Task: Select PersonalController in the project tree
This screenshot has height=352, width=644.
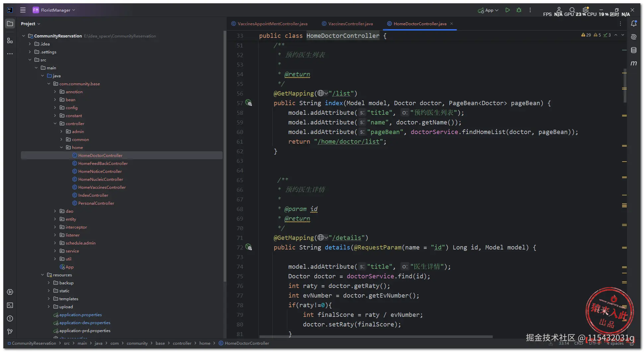Action: coord(96,203)
